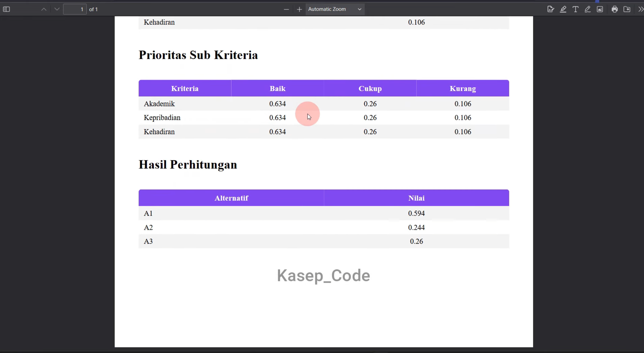The image size is (644, 353).
Task: Select the highlight tool
Action: (563, 9)
